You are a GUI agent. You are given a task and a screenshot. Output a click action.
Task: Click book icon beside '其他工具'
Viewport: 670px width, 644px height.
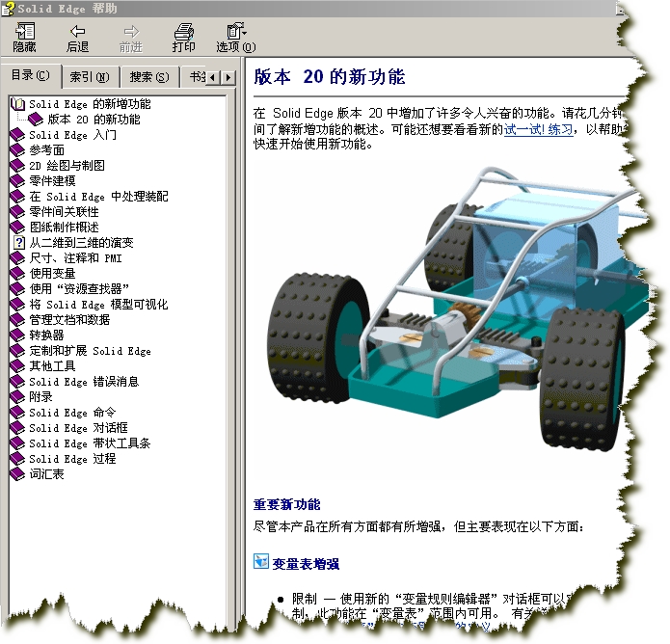pyautogui.click(x=17, y=366)
